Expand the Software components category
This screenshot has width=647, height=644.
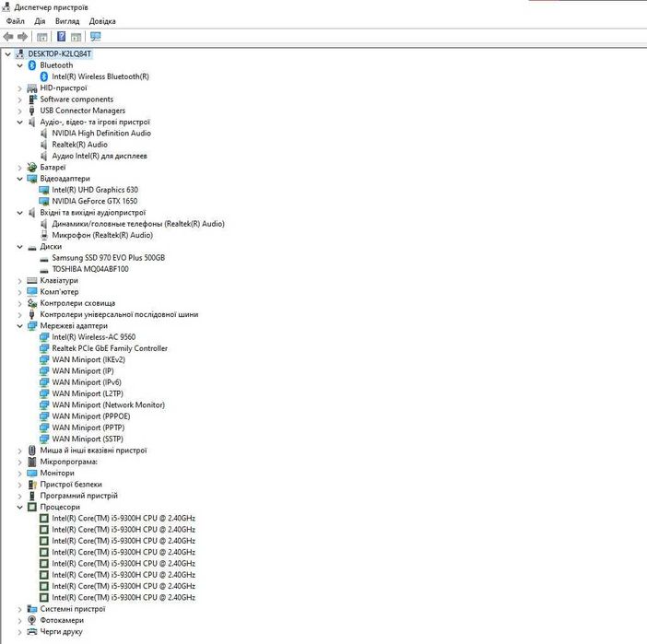[19, 100]
